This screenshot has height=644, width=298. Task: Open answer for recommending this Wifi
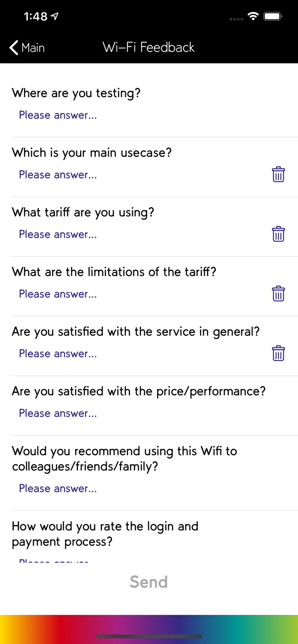click(x=58, y=489)
